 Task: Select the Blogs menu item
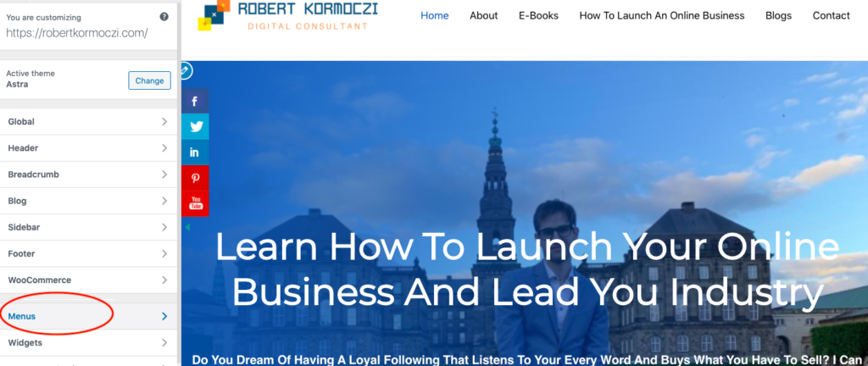click(x=778, y=16)
